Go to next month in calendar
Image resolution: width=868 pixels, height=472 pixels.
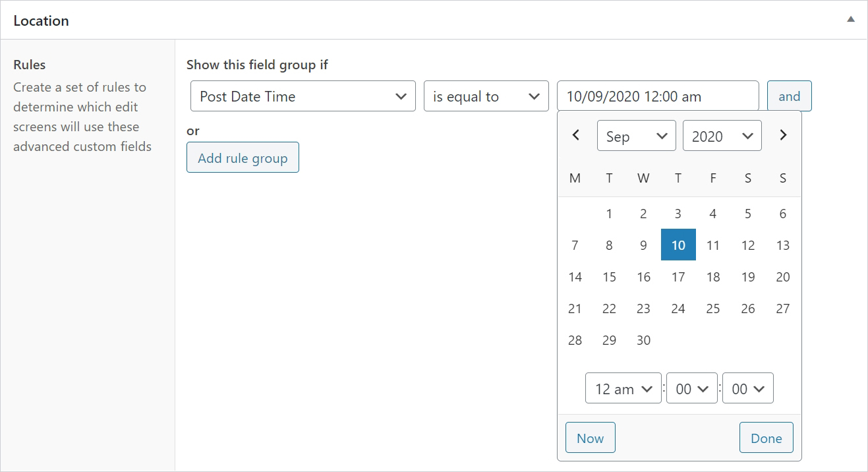tap(783, 135)
